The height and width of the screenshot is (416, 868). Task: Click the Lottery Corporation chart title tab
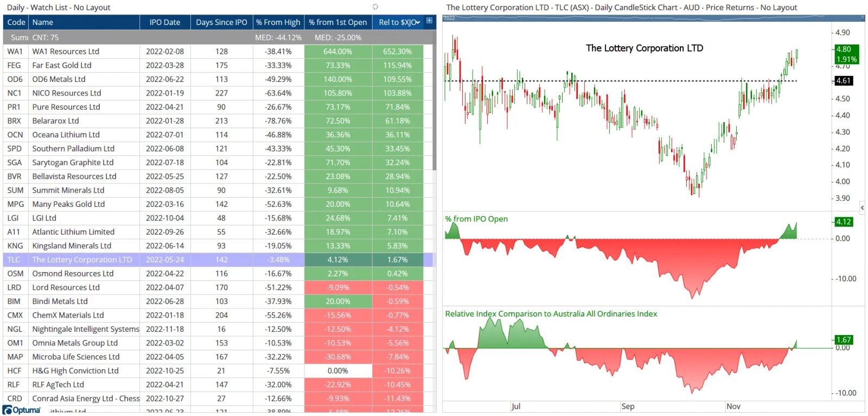tap(622, 7)
